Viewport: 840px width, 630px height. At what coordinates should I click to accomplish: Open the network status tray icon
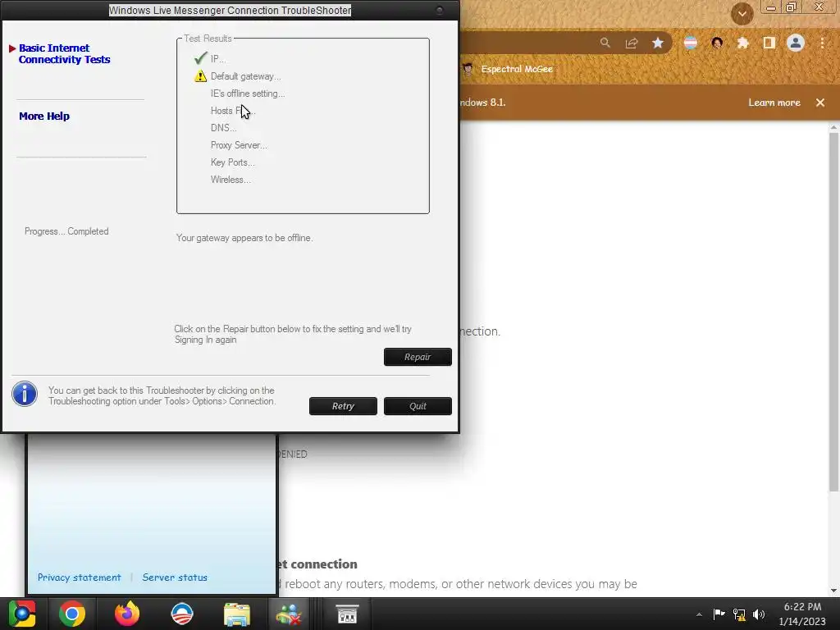pos(739,614)
